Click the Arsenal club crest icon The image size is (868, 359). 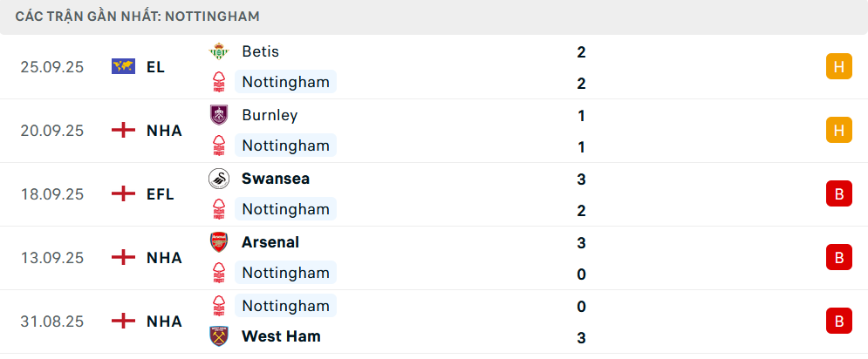218,242
